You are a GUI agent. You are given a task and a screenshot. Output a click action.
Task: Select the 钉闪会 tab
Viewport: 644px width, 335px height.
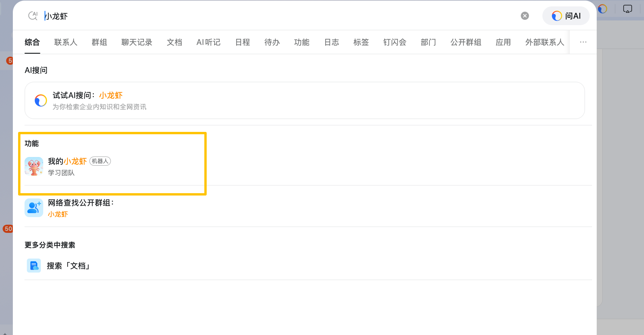395,42
